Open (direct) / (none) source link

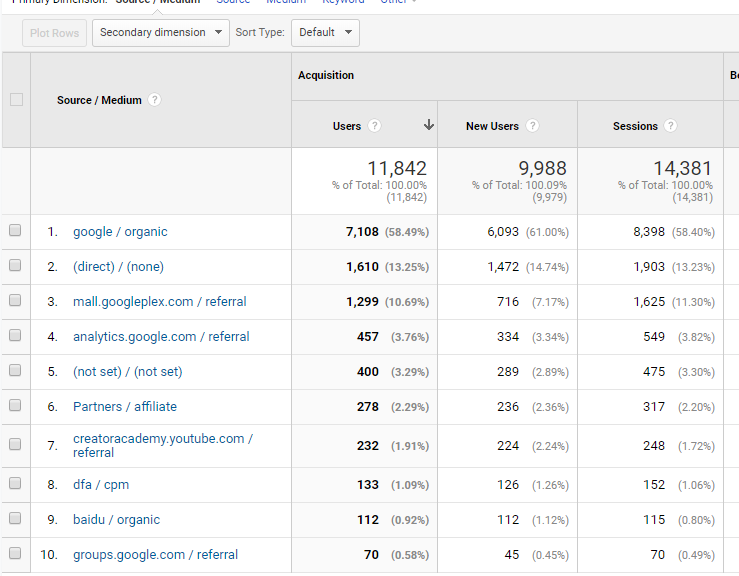pos(118,267)
